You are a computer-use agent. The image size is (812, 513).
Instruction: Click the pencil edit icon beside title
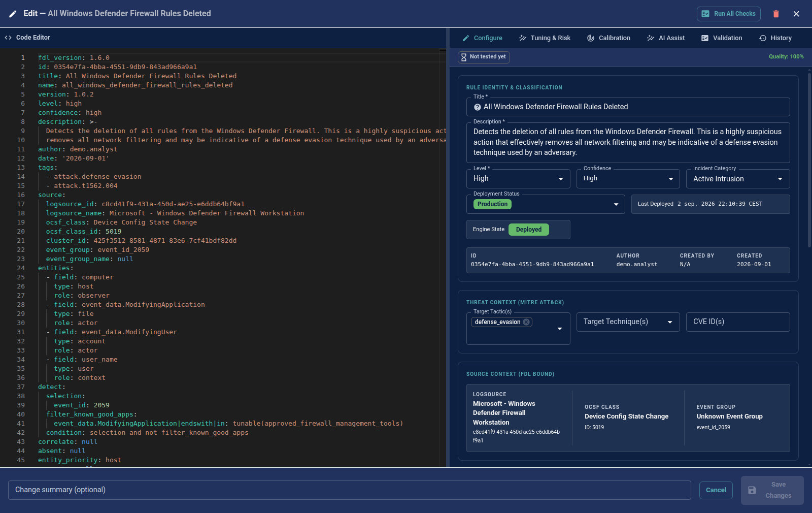tap(13, 14)
